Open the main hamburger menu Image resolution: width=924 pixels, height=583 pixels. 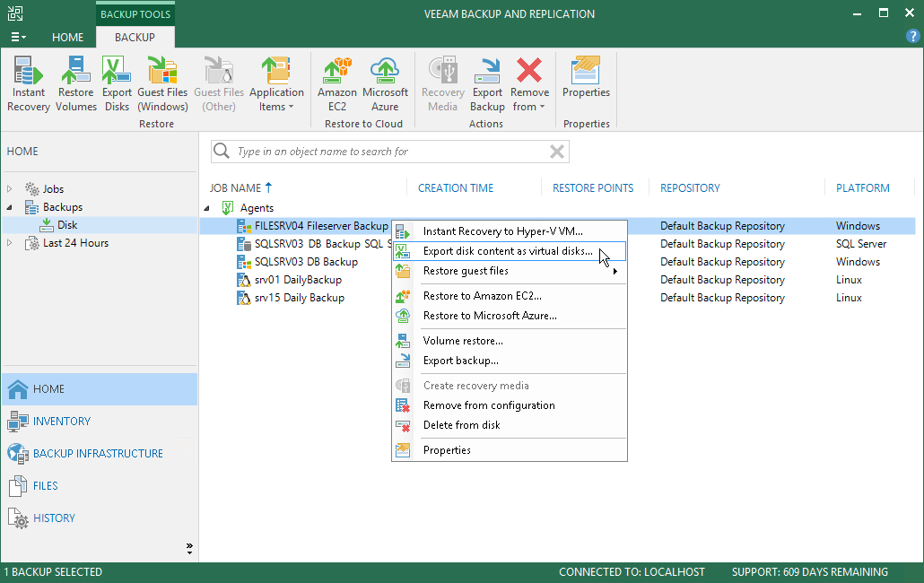click(18, 37)
